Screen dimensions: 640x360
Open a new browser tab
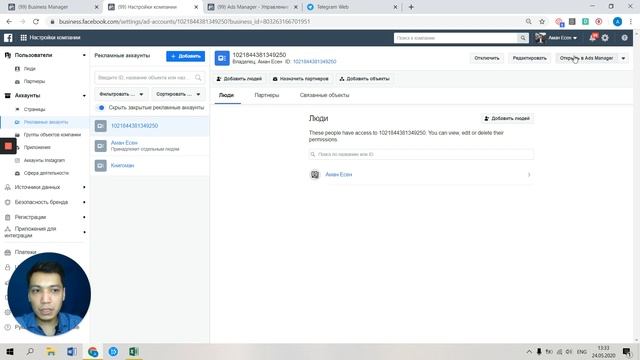click(x=411, y=7)
